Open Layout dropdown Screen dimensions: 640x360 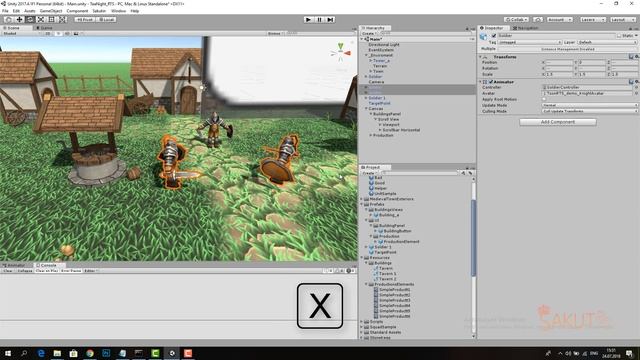click(622, 19)
